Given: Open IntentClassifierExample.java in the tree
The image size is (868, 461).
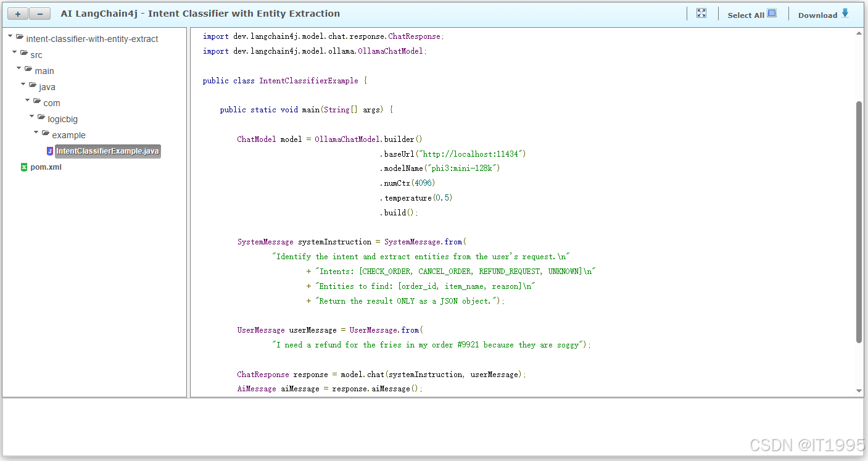Looking at the screenshot, I should (x=108, y=151).
